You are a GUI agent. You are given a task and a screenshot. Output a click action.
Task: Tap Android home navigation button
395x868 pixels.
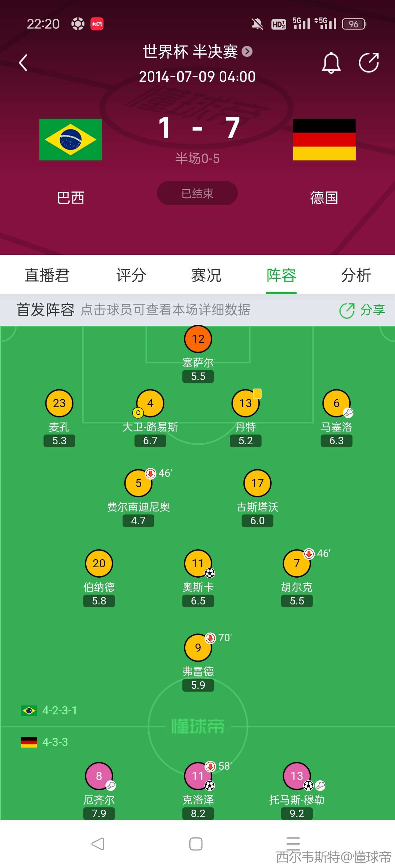click(196, 844)
